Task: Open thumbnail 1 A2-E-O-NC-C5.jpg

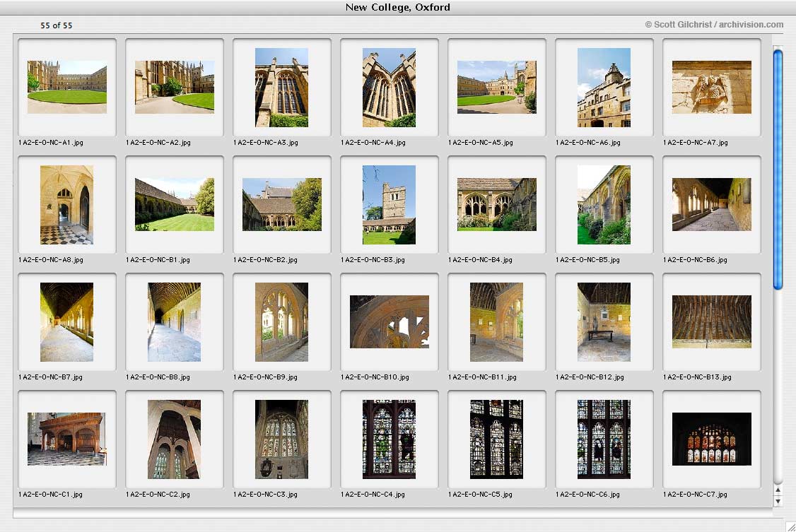Action: coord(497,439)
